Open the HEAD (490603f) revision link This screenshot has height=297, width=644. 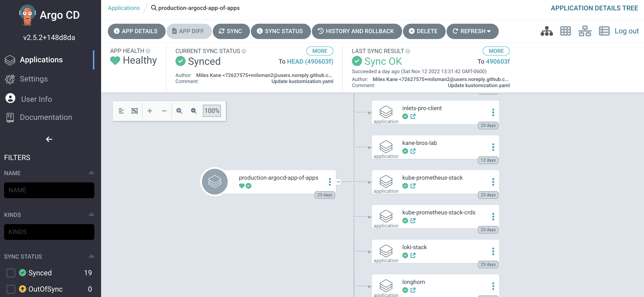click(x=310, y=62)
